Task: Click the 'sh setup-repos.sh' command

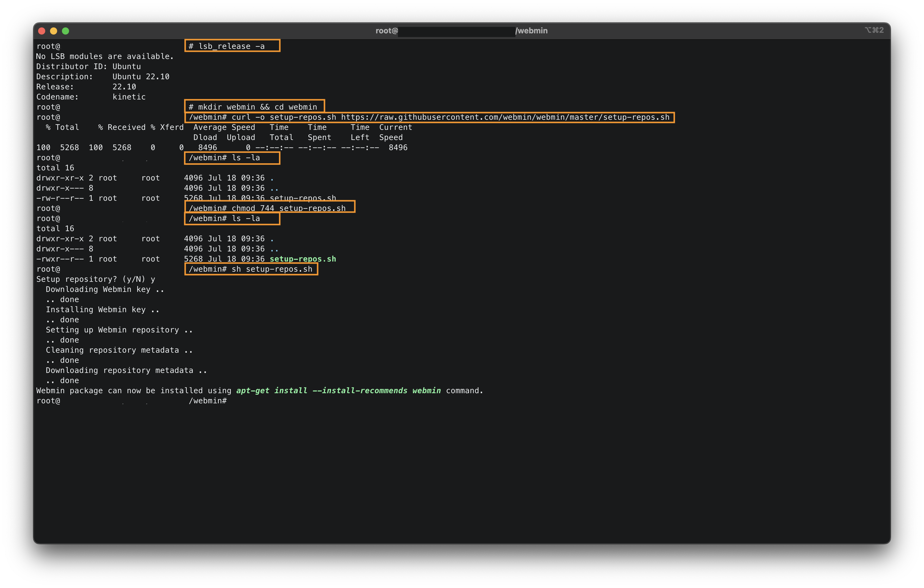Action: tap(272, 269)
